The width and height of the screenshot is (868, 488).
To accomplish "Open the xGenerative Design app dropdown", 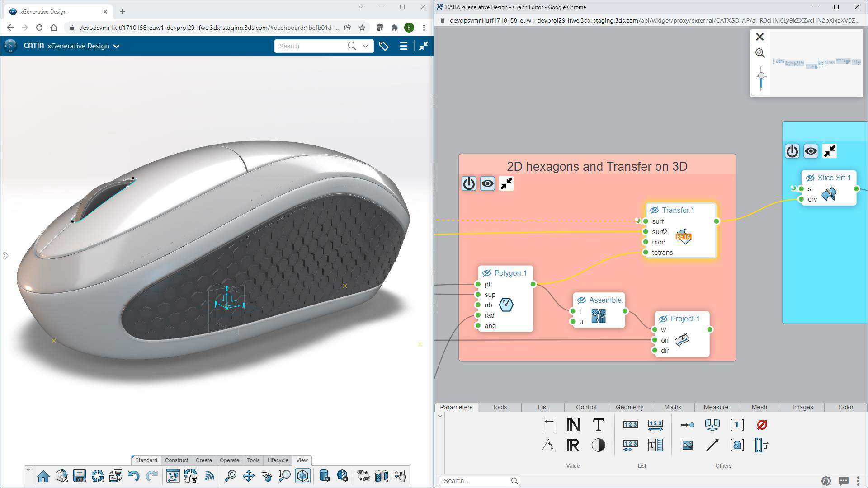I will point(116,46).
